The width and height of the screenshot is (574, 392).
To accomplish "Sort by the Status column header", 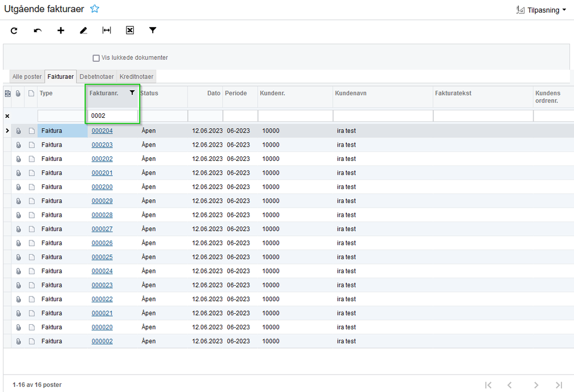I will tap(163, 97).
